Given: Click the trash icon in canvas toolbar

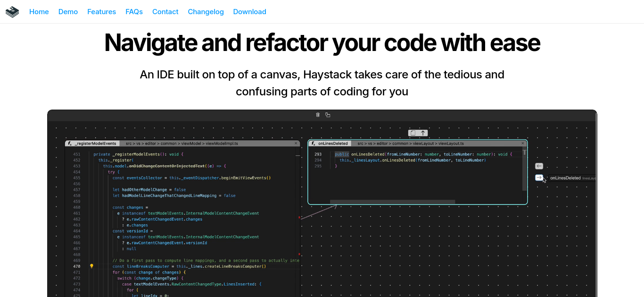Looking at the screenshot, I should pyautogui.click(x=318, y=115).
